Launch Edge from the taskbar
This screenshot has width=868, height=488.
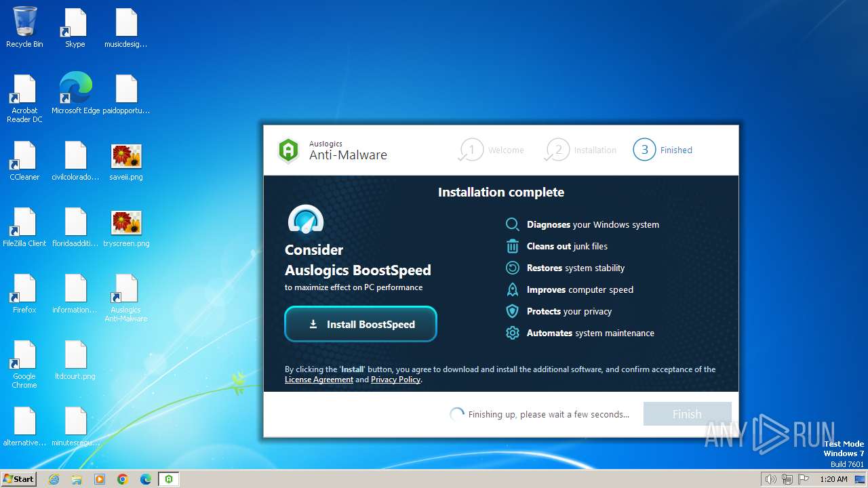(146, 479)
